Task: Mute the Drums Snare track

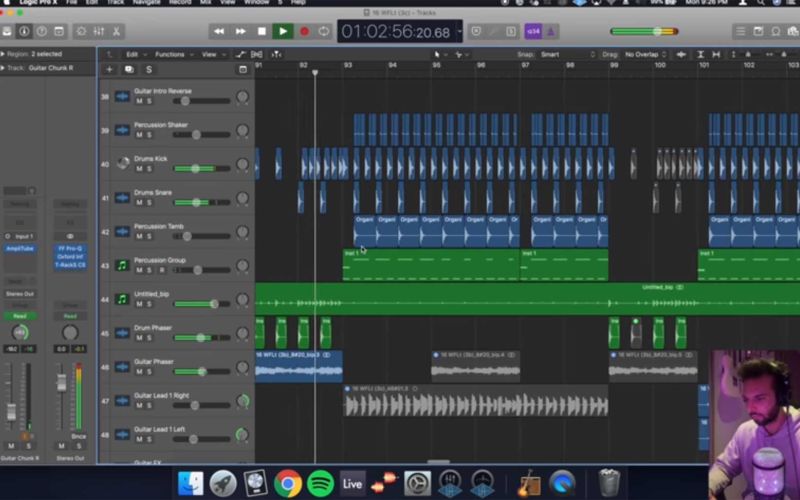Action: point(139,202)
